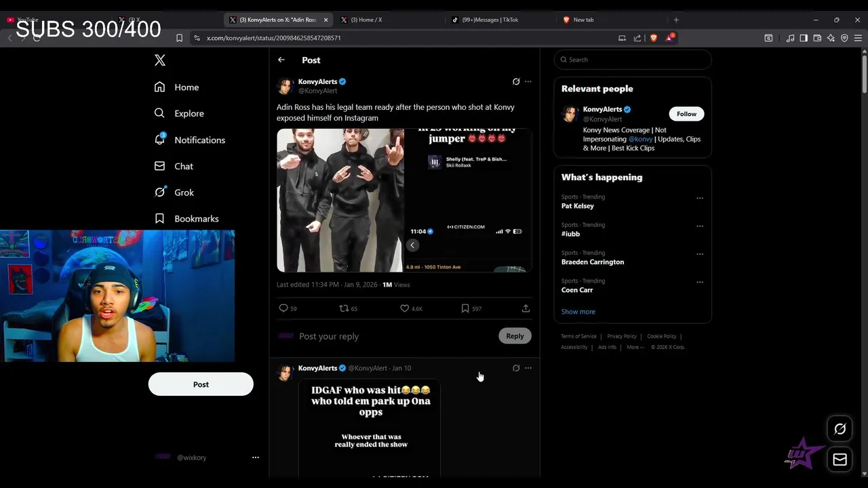Screen dimensions: 868x488
Task: Open KonvyAlerts avatar on the main post
Action: [x=285, y=86]
